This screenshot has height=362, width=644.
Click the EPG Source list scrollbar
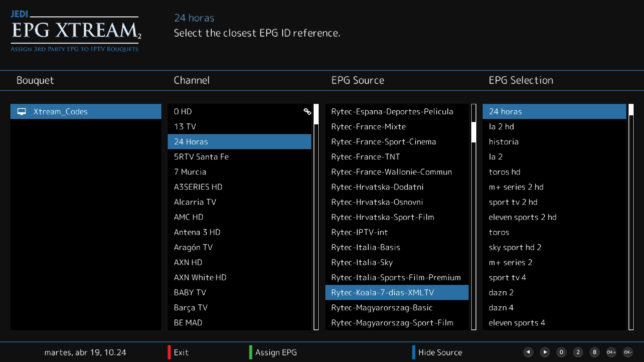click(474, 217)
